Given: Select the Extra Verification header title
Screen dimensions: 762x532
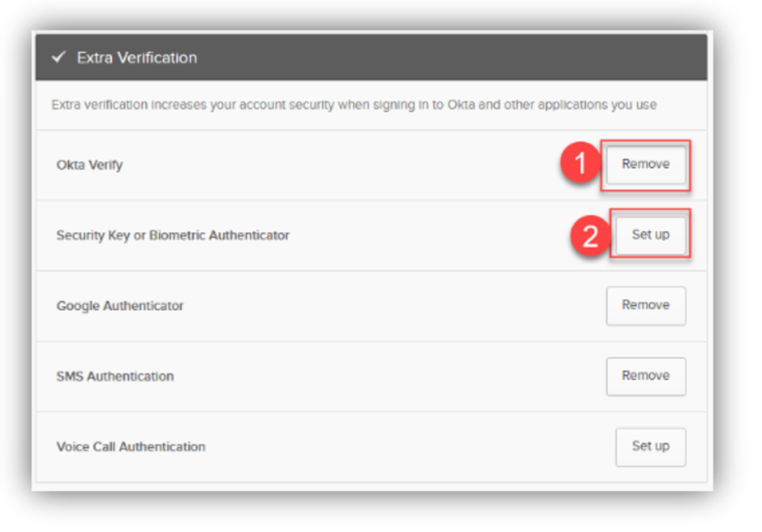Looking at the screenshot, I should 137,58.
